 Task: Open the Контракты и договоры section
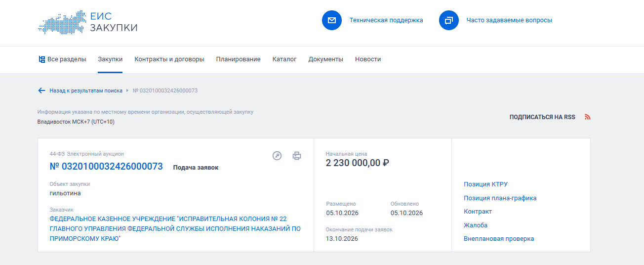[x=169, y=59]
